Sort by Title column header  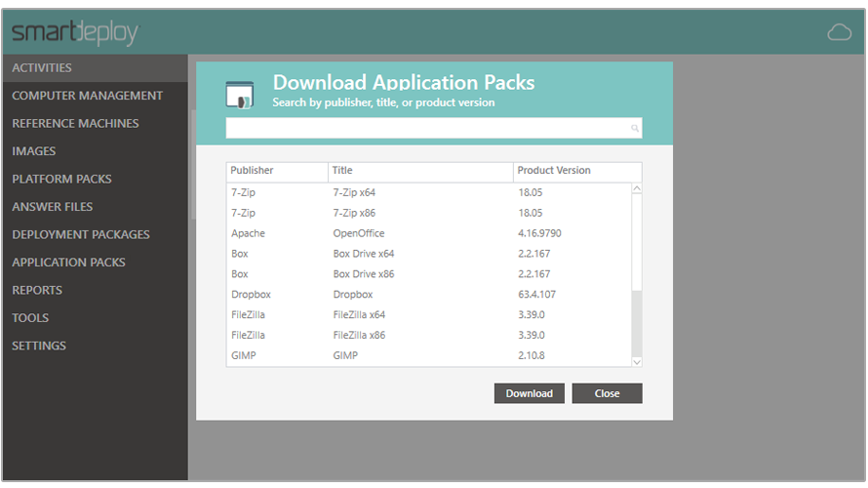[420, 171]
